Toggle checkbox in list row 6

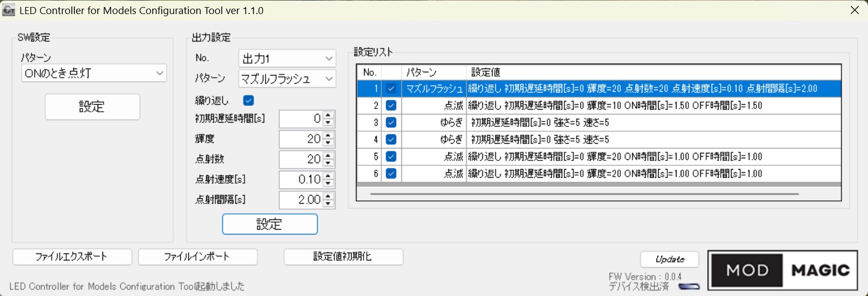click(x=391, y=173)
